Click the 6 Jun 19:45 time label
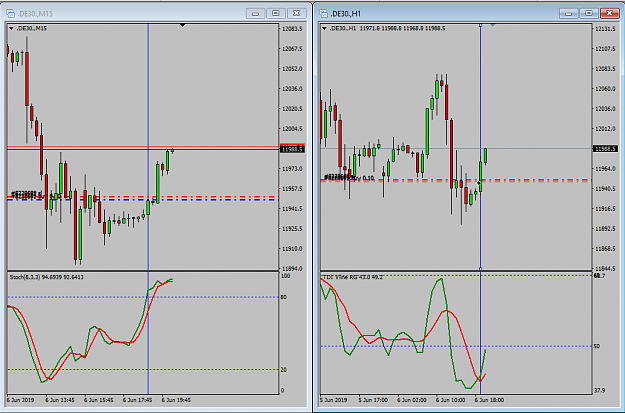 [176, 400]
